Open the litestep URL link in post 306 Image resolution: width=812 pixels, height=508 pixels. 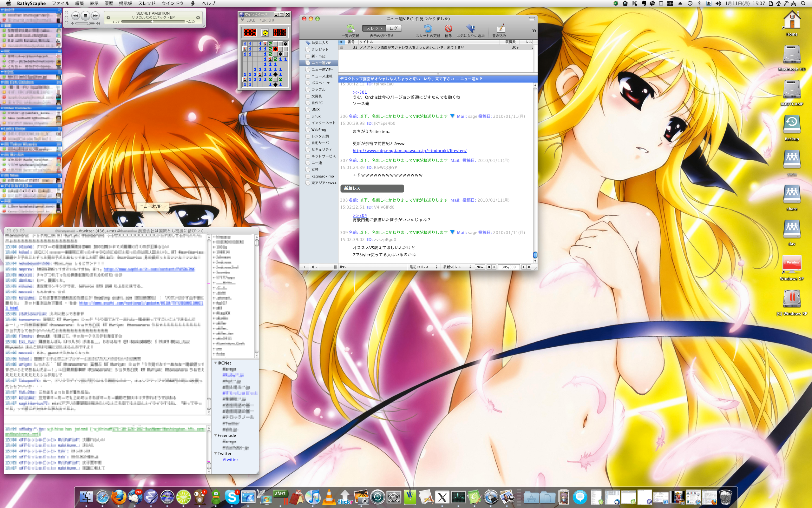(409, 150)
